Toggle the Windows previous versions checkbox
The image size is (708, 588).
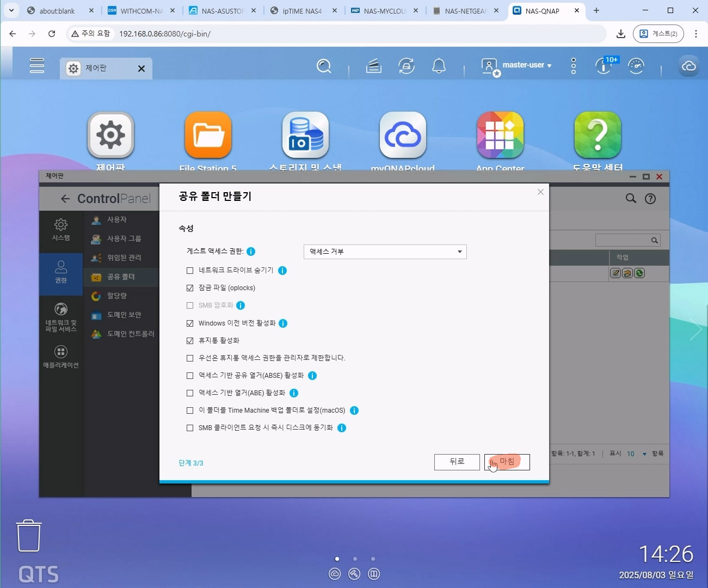pyautogui.click(x=190, y=323)
